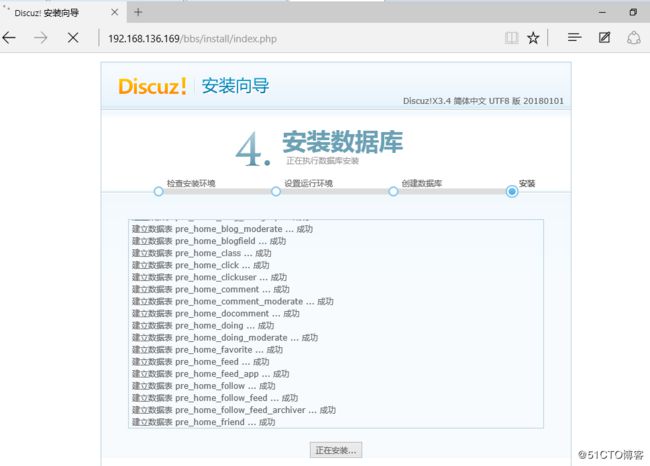Close the Discuz! 安装向导 tab
Screen dimensions: 650x466
[115, 12]
